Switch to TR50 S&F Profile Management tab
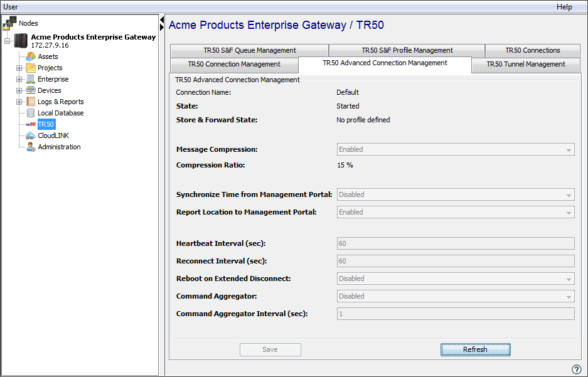 point(407,50)
